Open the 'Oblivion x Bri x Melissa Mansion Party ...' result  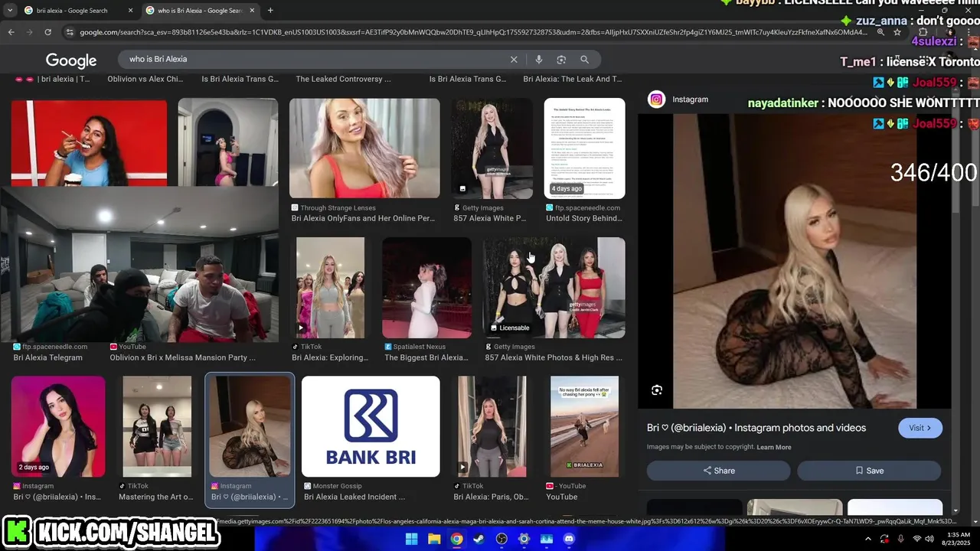click(182, 357)
